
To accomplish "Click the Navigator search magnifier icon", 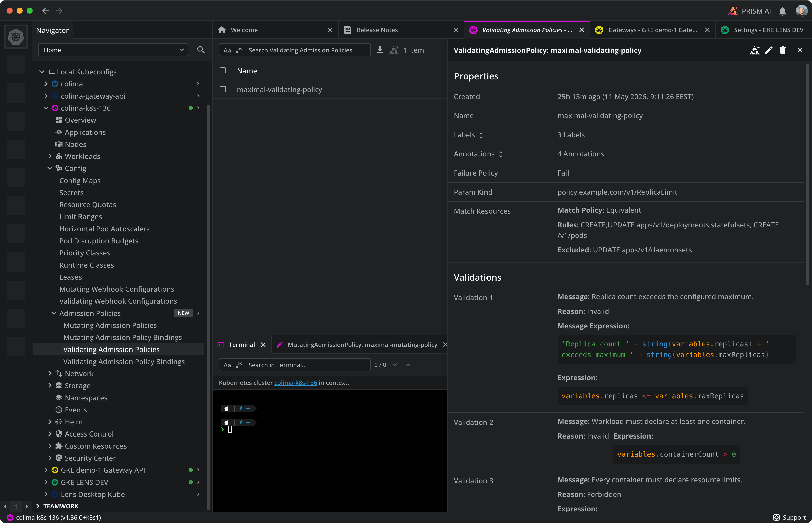I will [201, 50].
